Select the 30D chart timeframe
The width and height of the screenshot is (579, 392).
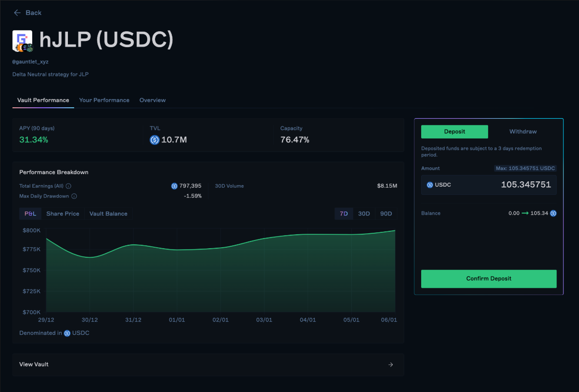click(x=364, y=214)
